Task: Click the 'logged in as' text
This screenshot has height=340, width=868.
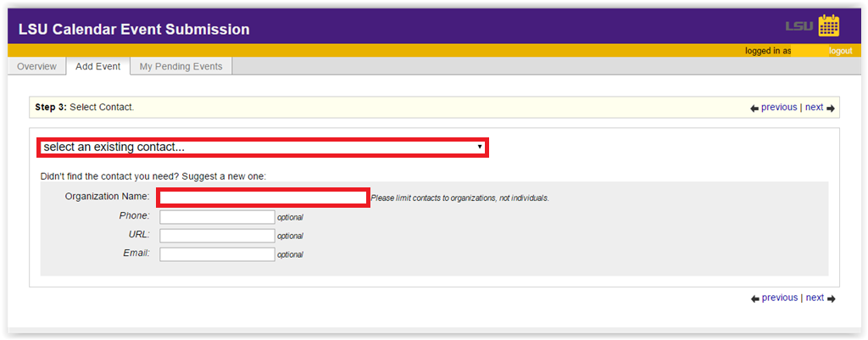Action: (x=768, y=51)
